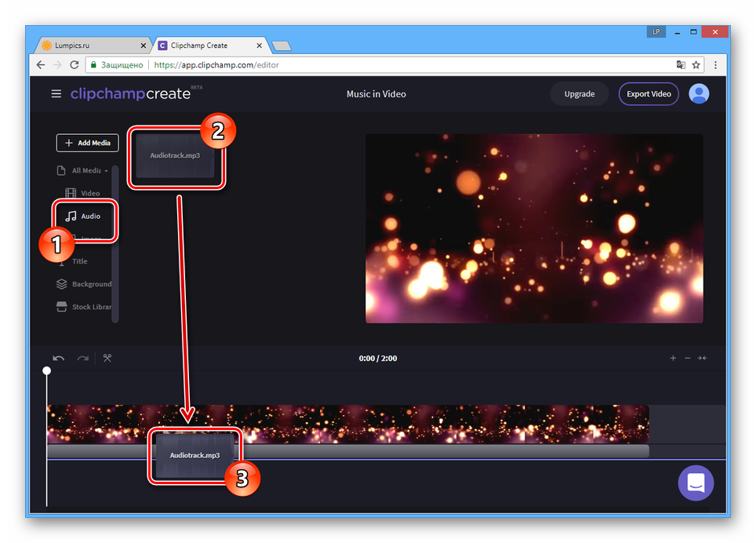Open a new browser tab
Image resolution: width=756 pixels, height=543 pixels.
click(x=282, y=46)
